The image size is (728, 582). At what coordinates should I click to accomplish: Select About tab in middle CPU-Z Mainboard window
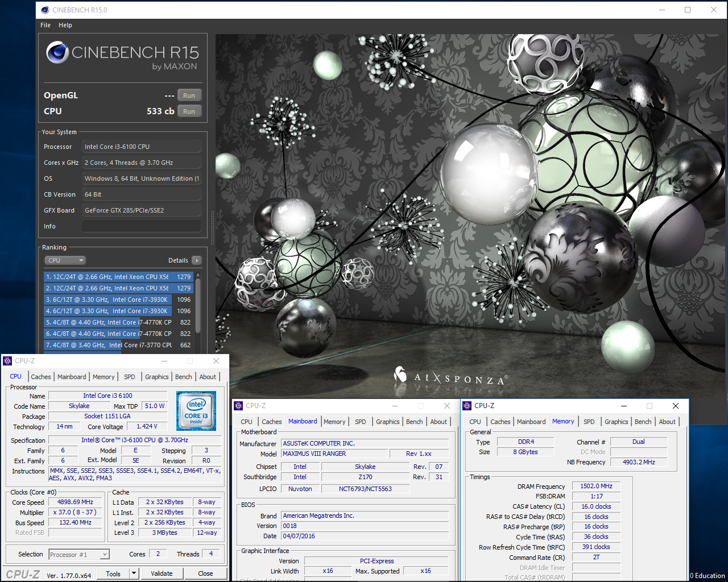(x=439, y=422)
